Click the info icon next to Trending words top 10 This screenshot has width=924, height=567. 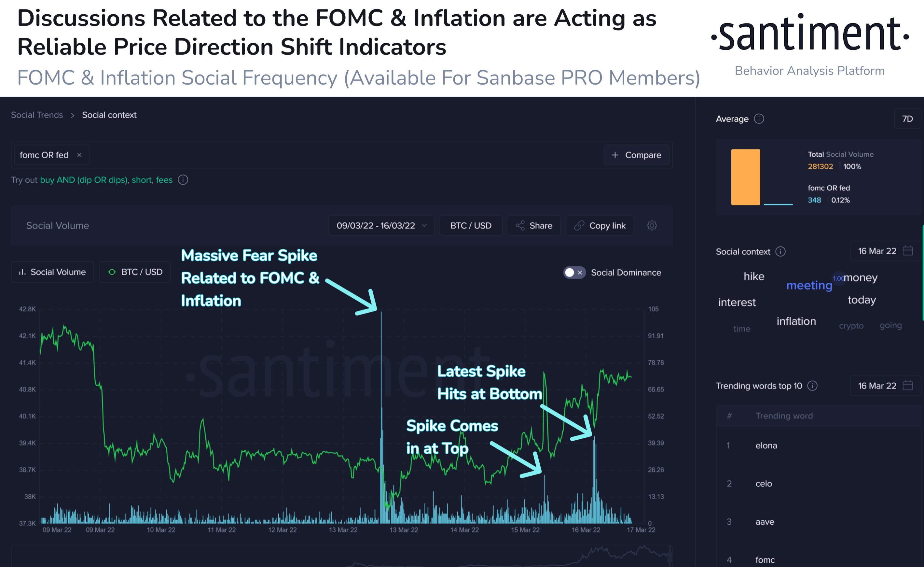[813, 386]
